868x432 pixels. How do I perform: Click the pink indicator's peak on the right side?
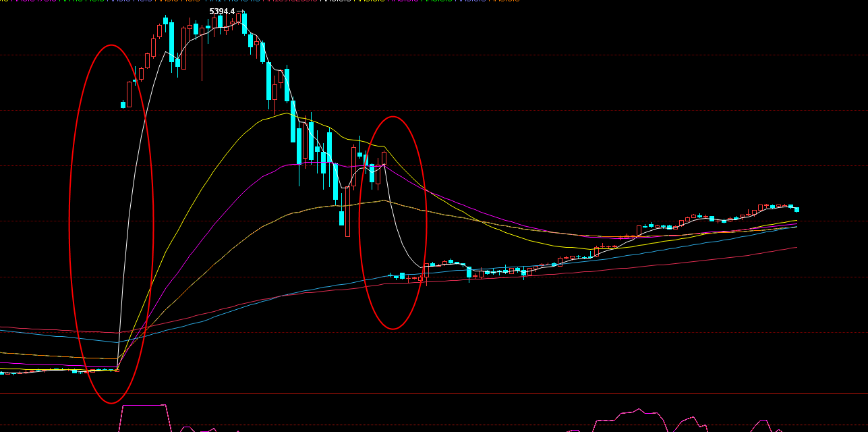(638, 409)
